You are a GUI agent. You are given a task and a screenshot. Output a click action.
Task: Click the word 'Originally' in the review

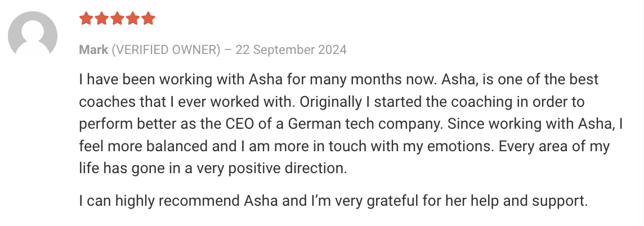pos(330,102)
